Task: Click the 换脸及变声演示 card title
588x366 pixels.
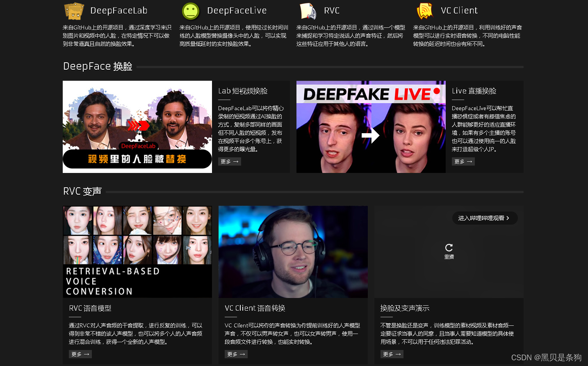Action: pos(405,308)
